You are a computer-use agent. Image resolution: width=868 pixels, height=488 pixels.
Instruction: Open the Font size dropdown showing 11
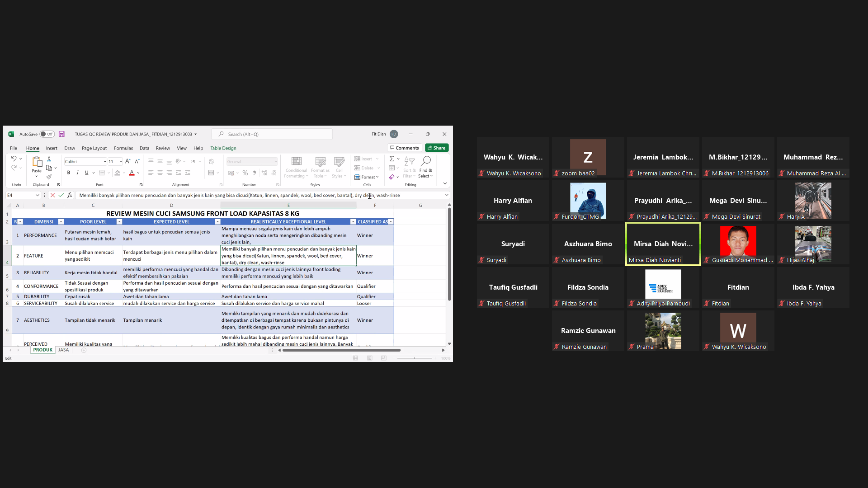121,162
